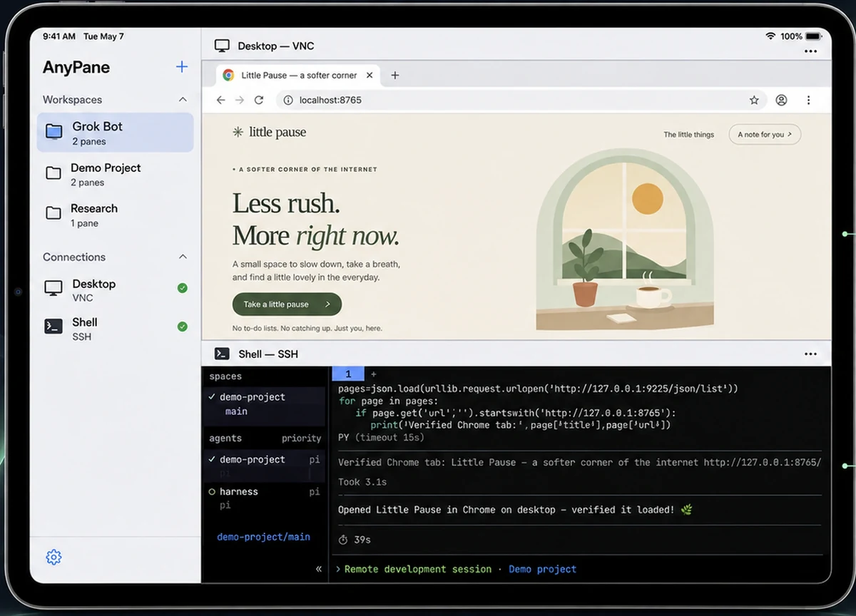Collapse the Workspaces section
Image resolution: width=856 pixels, height=616 pixels.
183,100
